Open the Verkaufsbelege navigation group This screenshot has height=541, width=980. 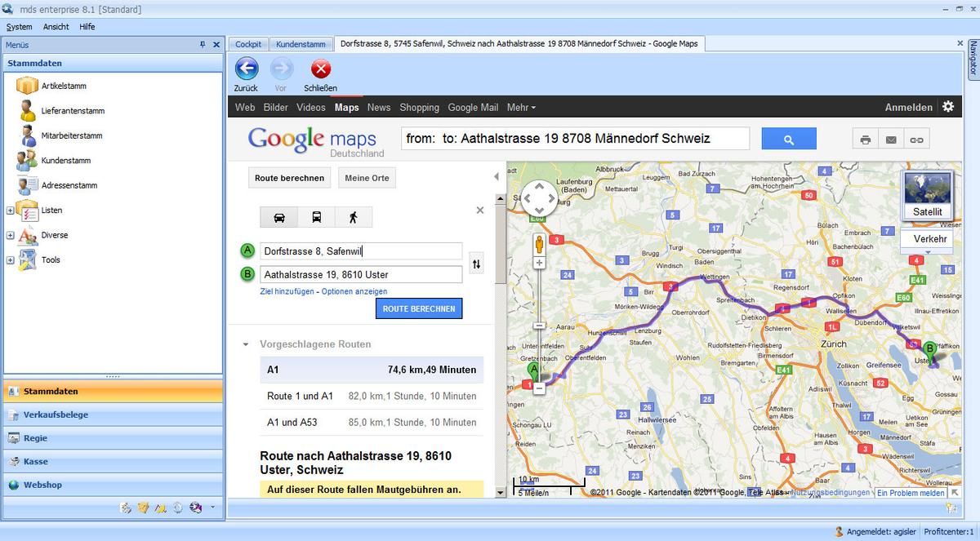point(113,415)
